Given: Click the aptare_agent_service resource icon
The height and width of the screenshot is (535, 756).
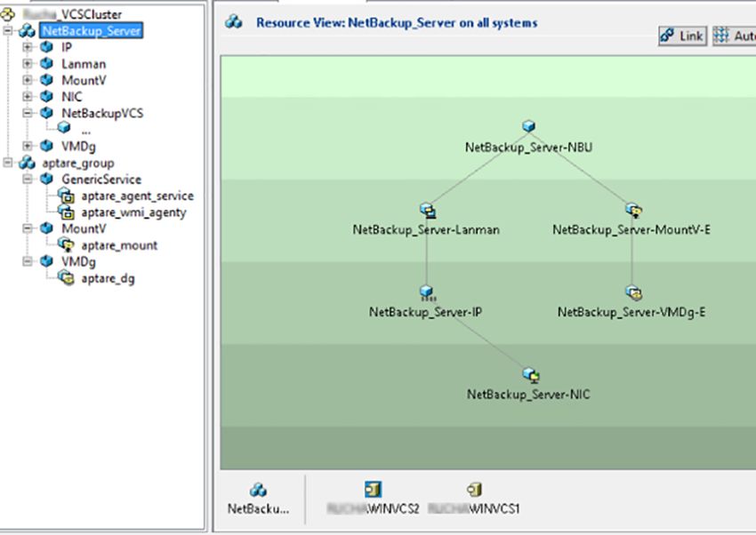Looking at the screenshot, I should (x=66, y=196).
